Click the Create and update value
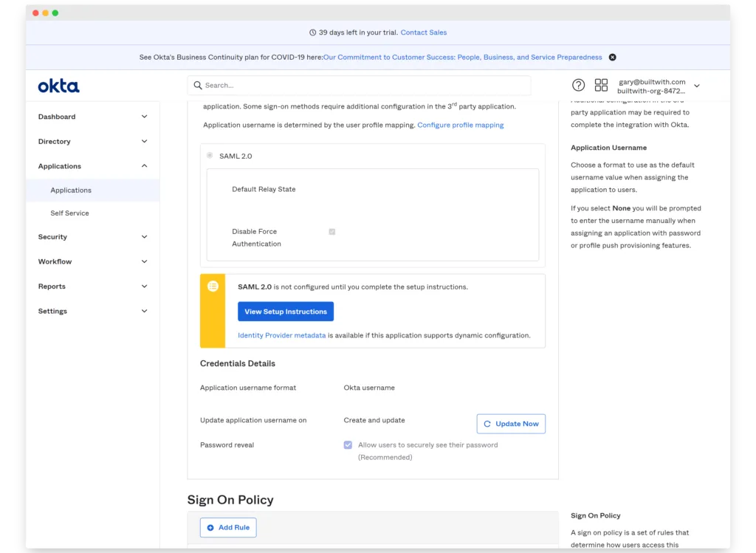The image size is (756, 553). [374, 420]
